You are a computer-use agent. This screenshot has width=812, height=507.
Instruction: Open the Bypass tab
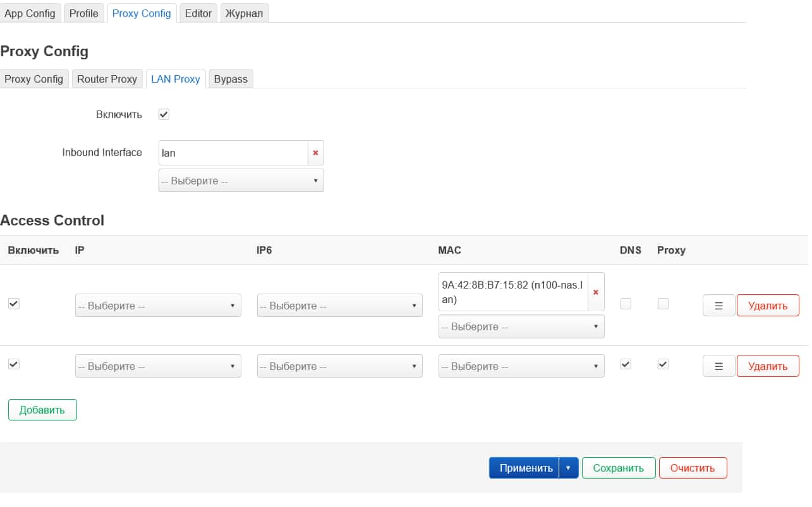click(231, 79)
